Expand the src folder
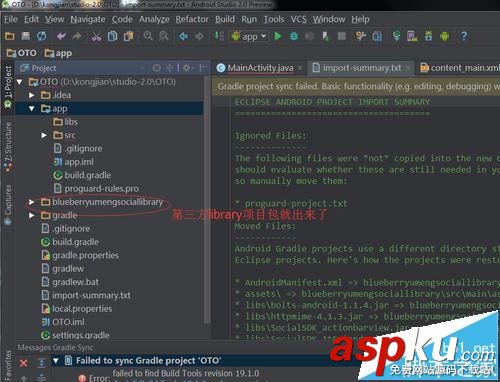 click(44, 135)
